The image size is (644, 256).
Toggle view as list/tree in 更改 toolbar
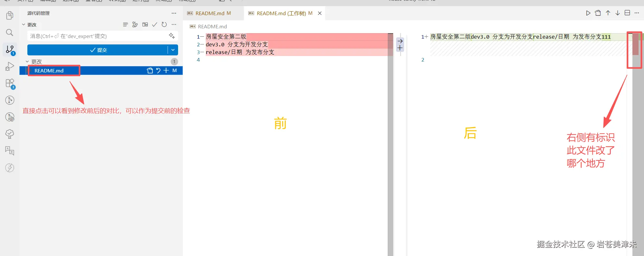click(126, 24)
